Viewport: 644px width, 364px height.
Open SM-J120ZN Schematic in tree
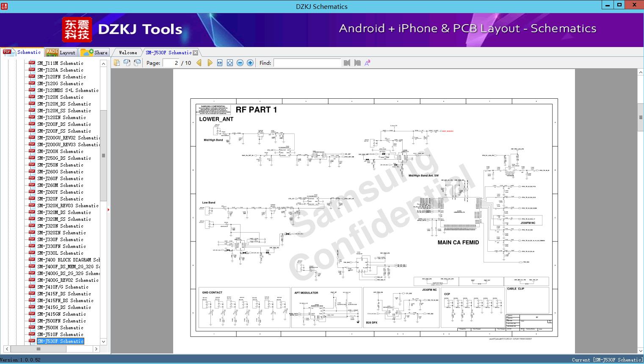pos(61,117)
